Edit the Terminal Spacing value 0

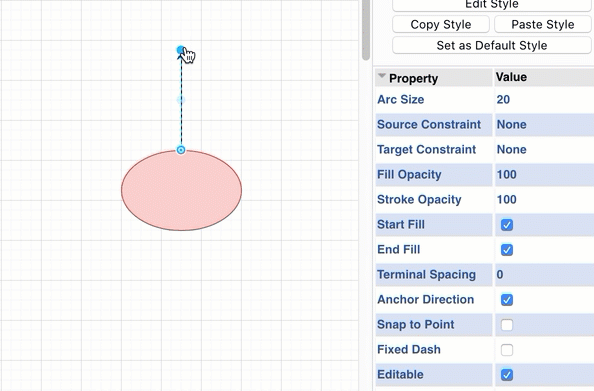(x=500, y=275)
